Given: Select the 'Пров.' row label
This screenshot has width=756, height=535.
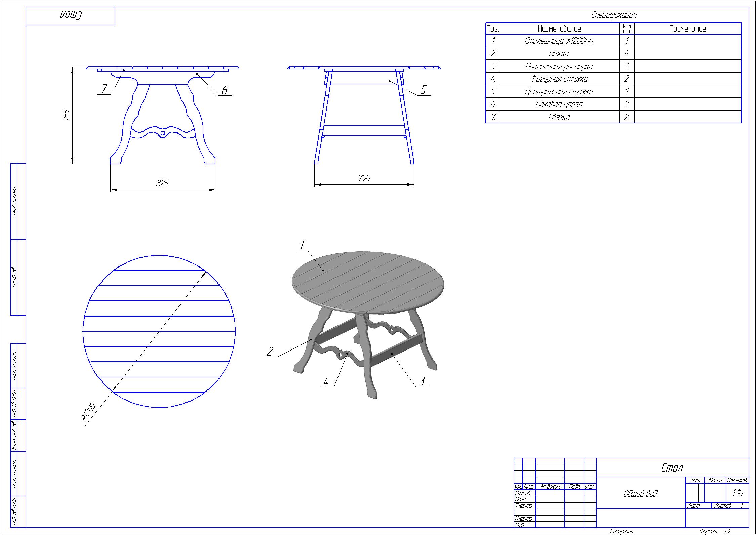Looking at the screenshot, I should click(x=520, y=499).
